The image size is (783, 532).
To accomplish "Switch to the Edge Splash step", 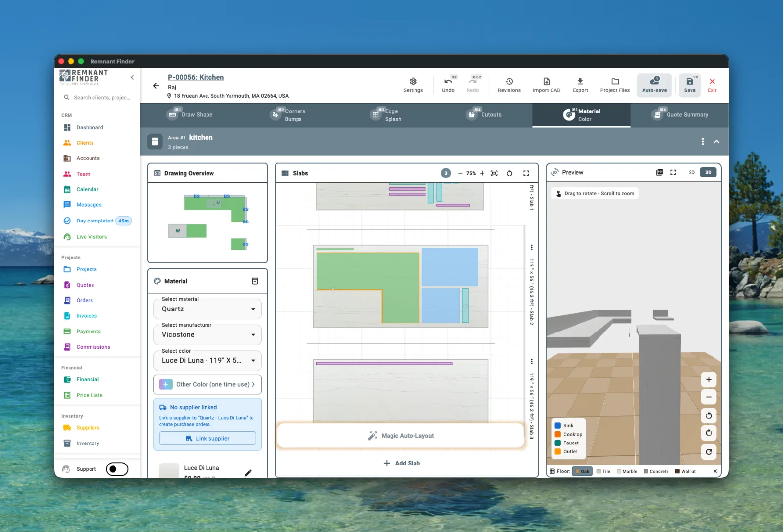I will [x=386, y=115].
